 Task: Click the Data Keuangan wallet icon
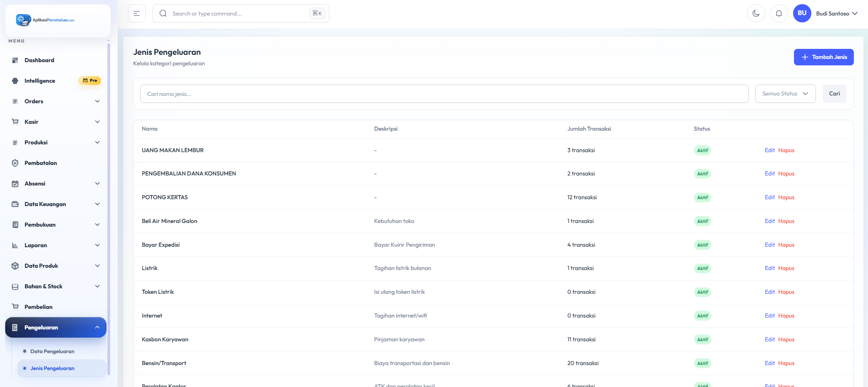click(x=15, y=204)
